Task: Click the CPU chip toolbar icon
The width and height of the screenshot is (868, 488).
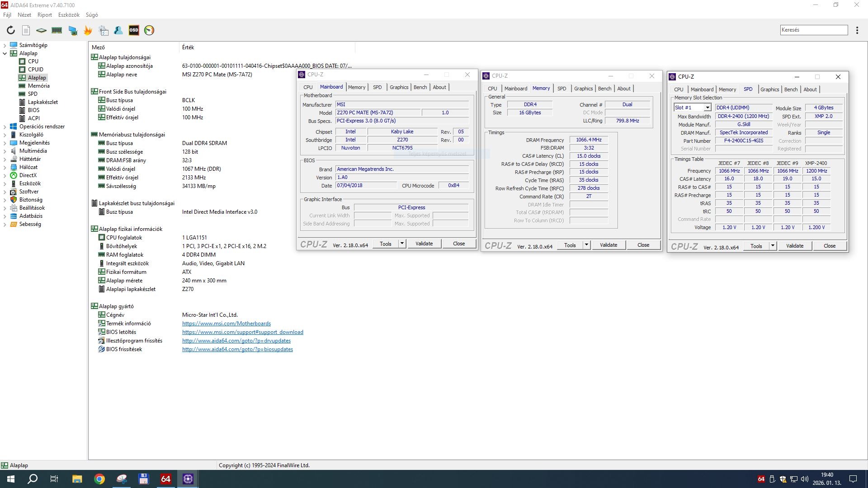Action: 41,30
